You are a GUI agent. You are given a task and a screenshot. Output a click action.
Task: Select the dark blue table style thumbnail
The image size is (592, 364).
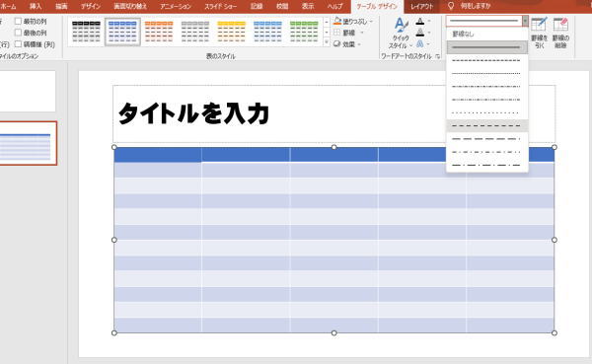pos(122,32)
